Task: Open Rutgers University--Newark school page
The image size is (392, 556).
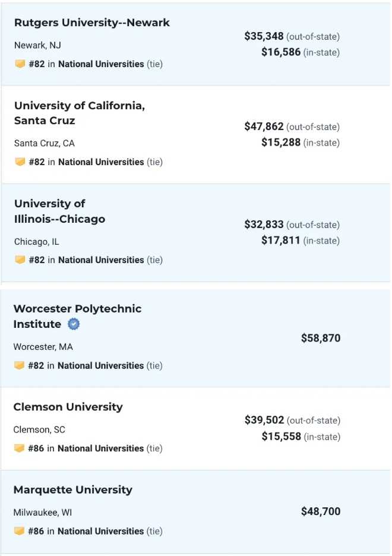Action: tap(92, 23)
